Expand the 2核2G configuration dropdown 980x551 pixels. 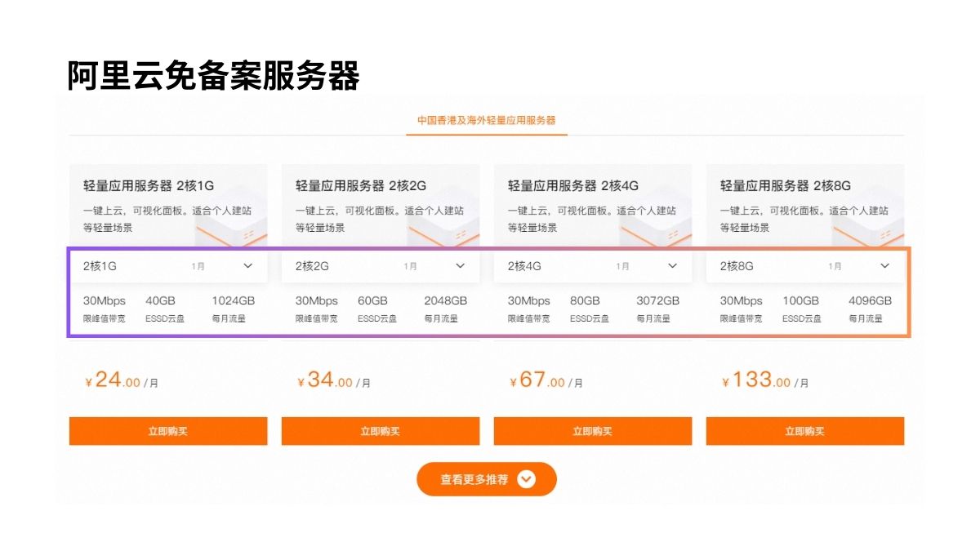tap(380, 266)
